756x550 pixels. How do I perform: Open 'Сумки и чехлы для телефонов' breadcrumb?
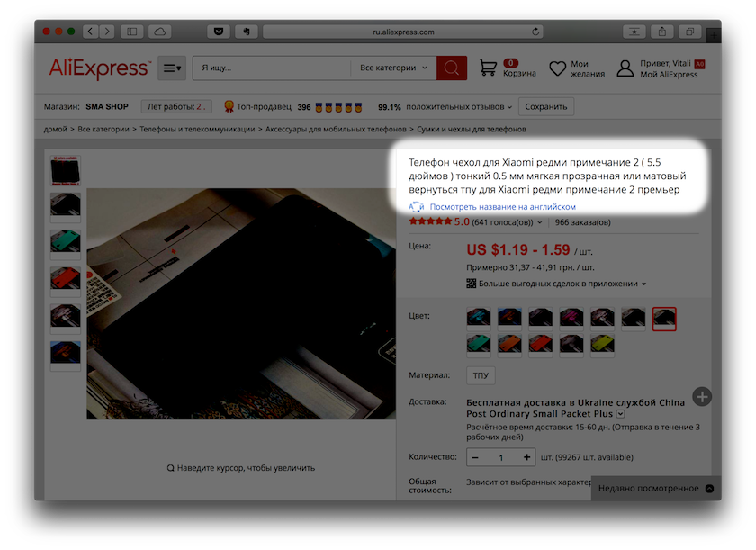(x=472, y=130)
